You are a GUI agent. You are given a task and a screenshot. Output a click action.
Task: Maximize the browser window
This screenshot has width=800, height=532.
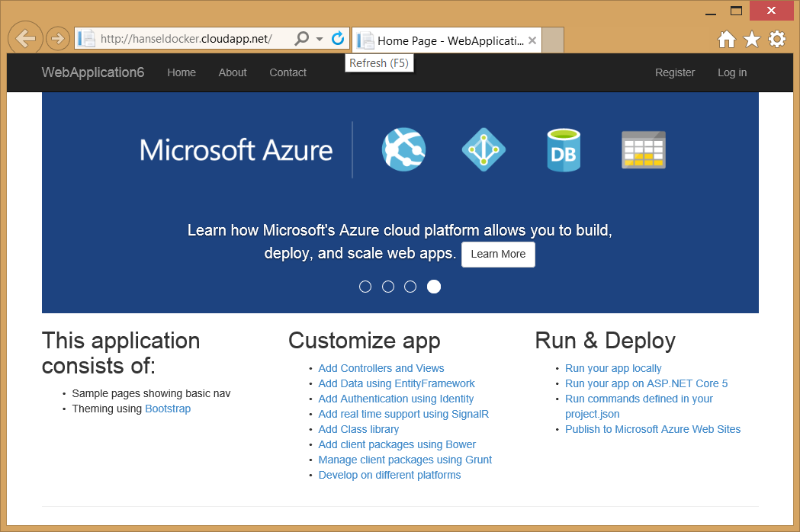736,11
